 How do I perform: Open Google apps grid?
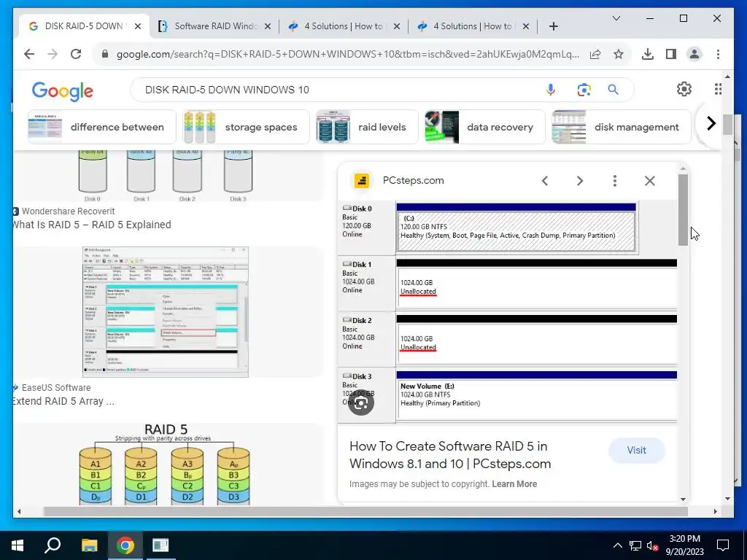coord(718,89)
